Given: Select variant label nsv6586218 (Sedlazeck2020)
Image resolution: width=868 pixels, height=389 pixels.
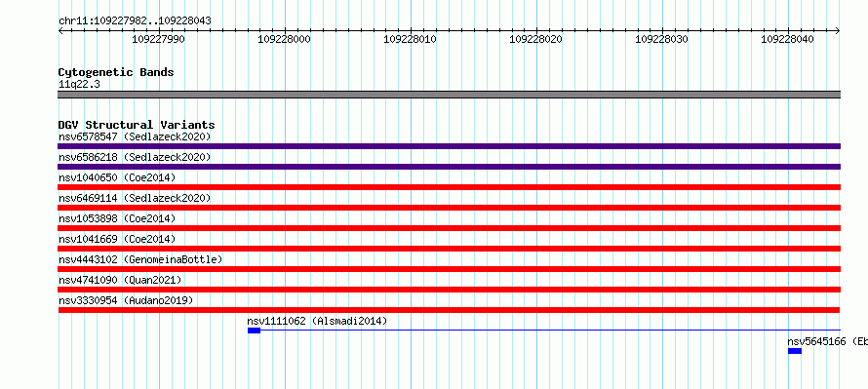Looking at the screenshot, I should [x=135, y=157].
